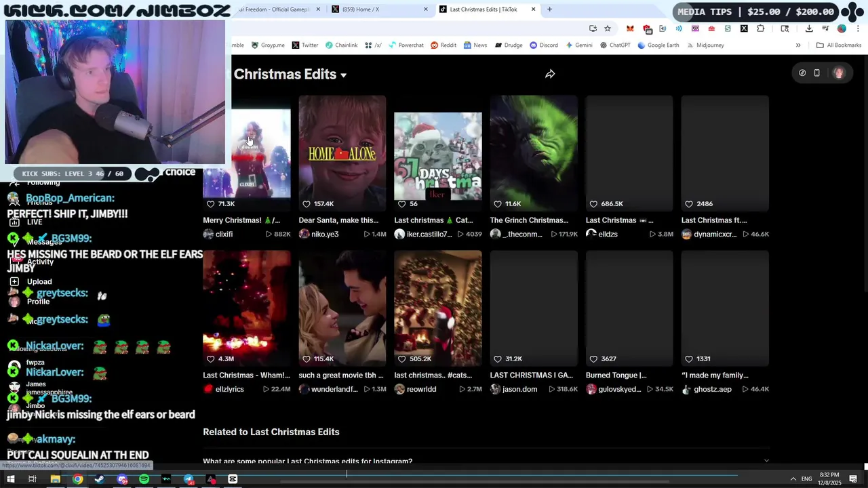This screenshot has width=868, height=488.
Task: Open the Twitter bookmark
Action: 304,45
